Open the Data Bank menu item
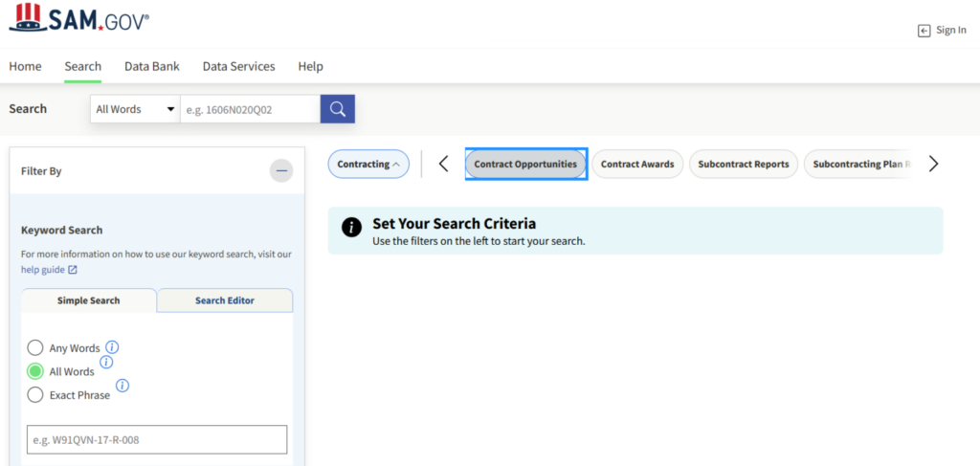The image size is (980, 466). (x=152, y=66)
